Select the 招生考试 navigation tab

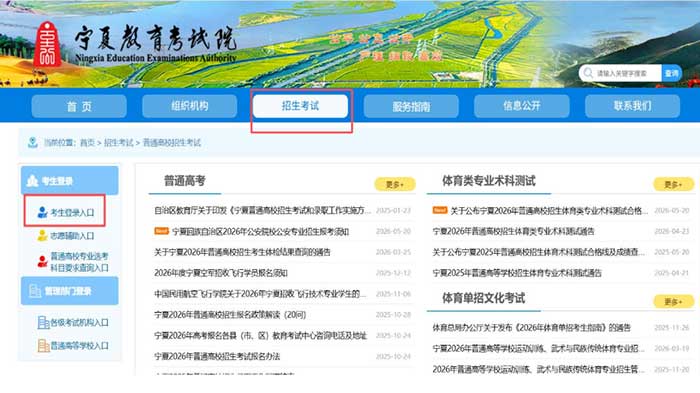[300, 106]
